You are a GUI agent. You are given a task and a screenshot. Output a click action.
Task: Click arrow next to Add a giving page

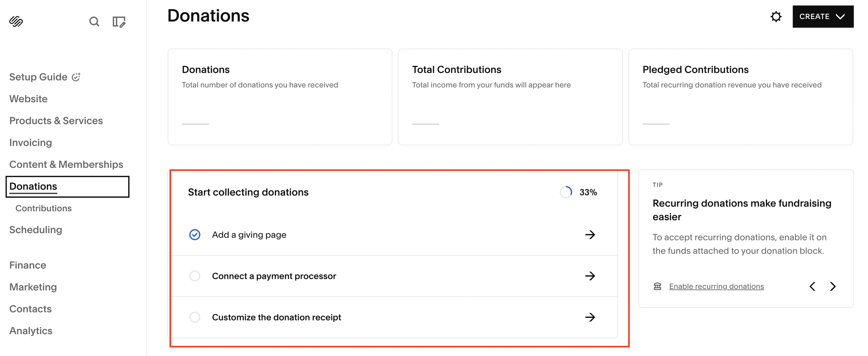coord(590,235)
